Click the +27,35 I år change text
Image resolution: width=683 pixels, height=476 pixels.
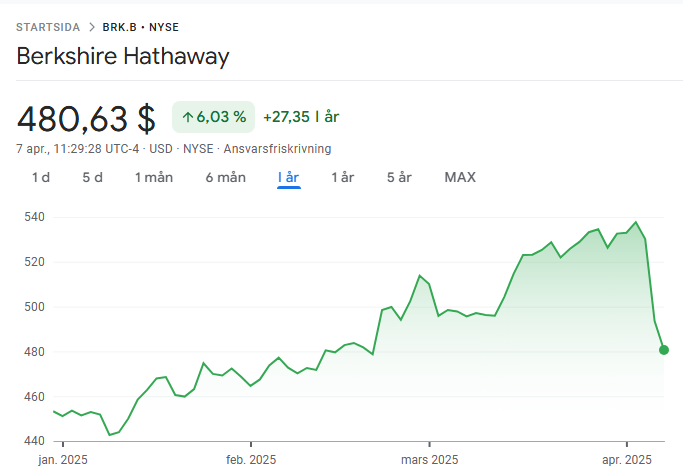tap(301, 117)
